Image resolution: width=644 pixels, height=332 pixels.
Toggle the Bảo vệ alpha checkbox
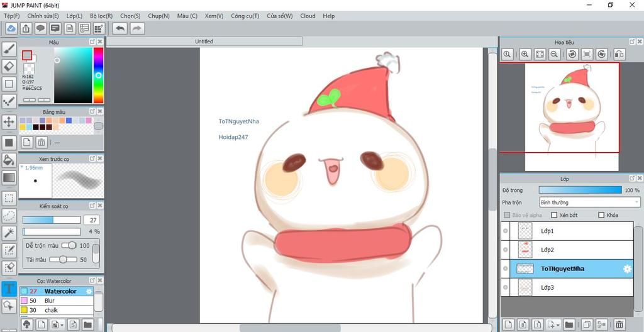point(507,215)
